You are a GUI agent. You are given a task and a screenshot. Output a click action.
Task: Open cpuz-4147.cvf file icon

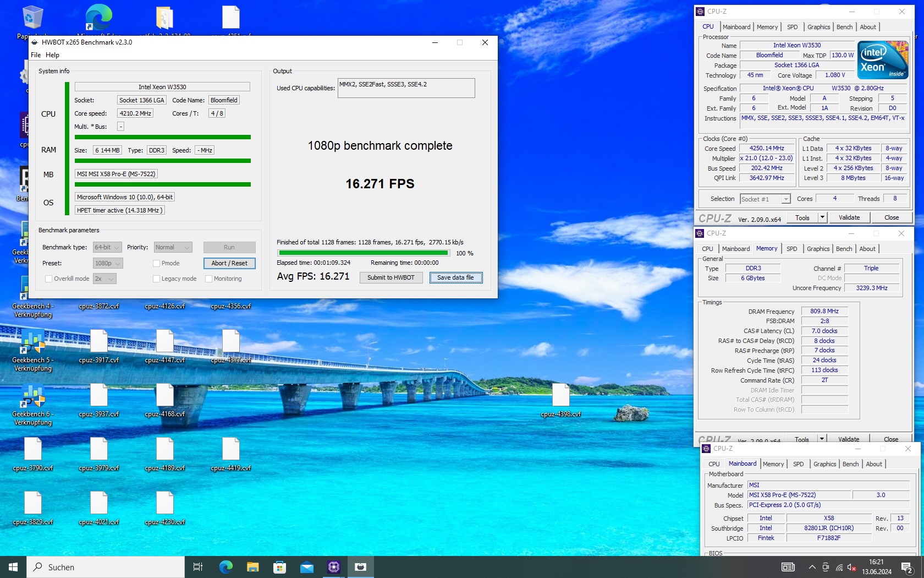click(x=165, y=347)
